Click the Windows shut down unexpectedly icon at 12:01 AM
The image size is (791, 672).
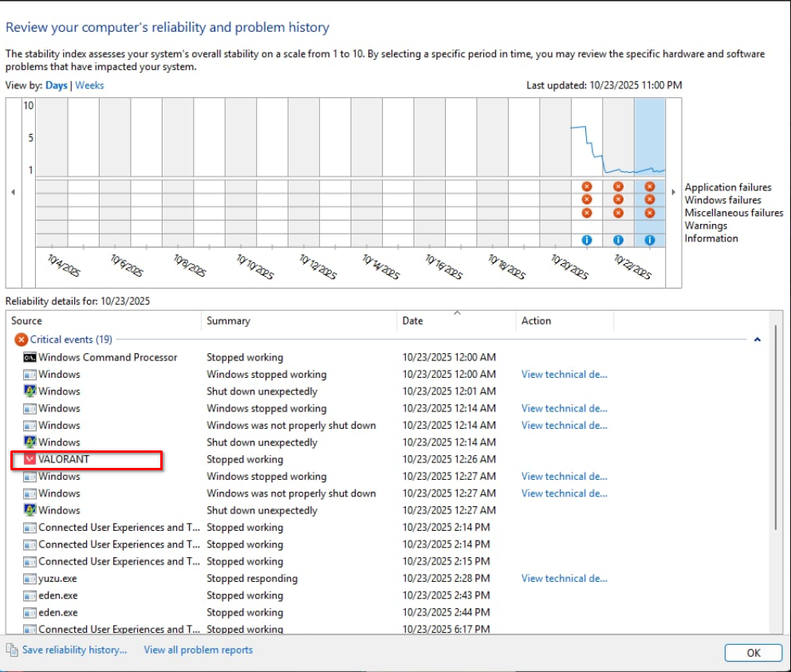(x=30, y=391)
